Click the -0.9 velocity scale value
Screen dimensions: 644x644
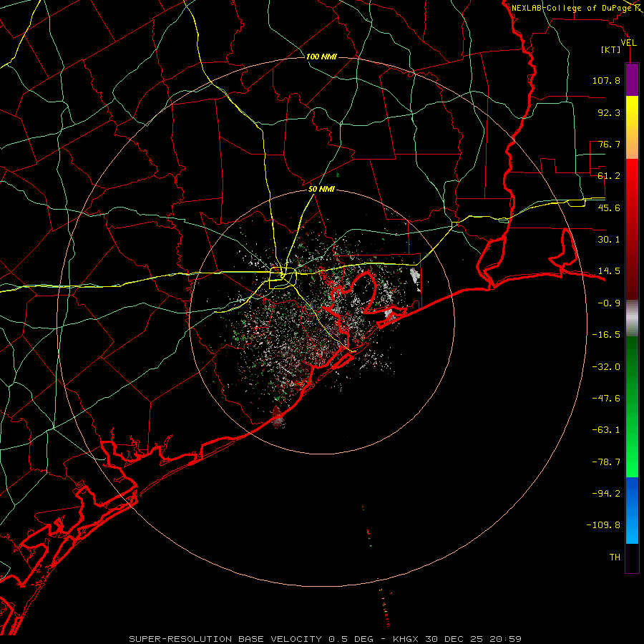[x=609, y=303]
